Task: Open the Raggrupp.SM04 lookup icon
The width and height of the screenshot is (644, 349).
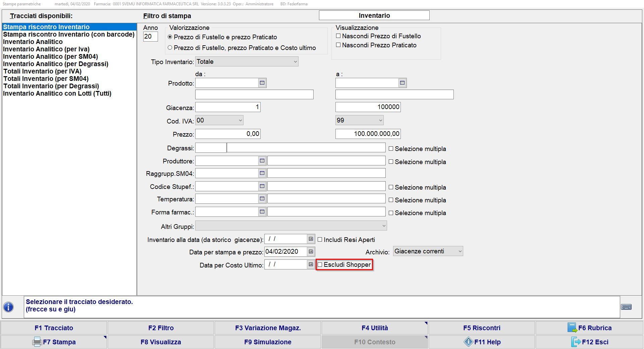Action: [x=262, y=173]
